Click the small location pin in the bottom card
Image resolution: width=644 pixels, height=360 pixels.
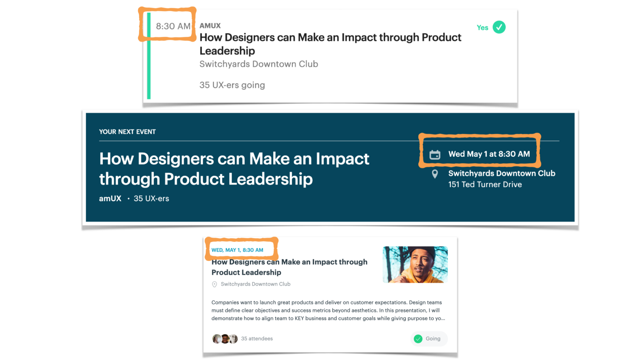(214, 285)
